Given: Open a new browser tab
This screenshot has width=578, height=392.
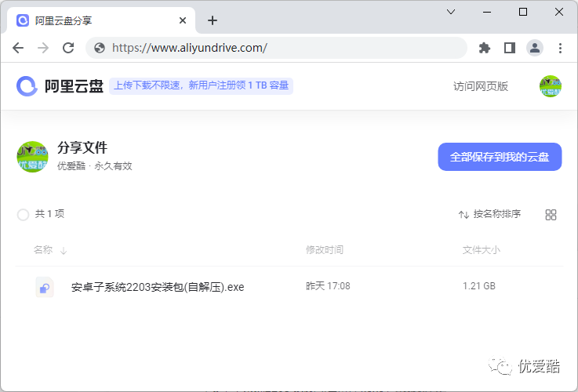Looking at the screenshot, I should (x=213, y=20).
